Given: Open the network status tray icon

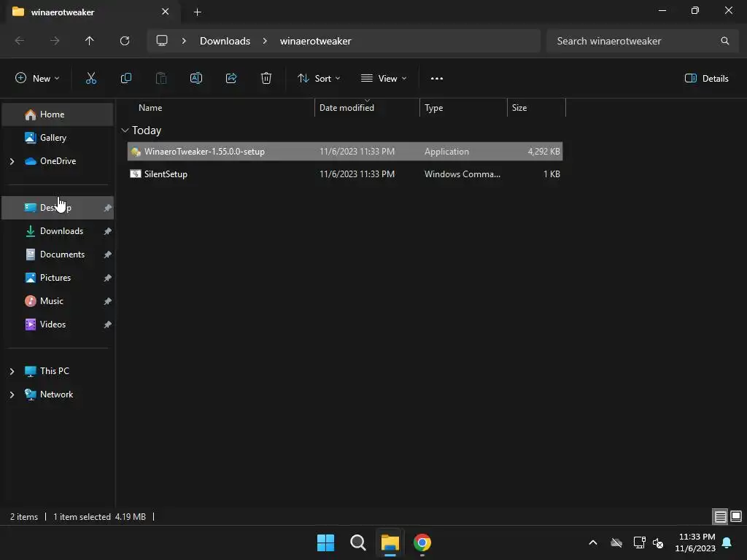Looking at the screenshot, I should [639, 542].
